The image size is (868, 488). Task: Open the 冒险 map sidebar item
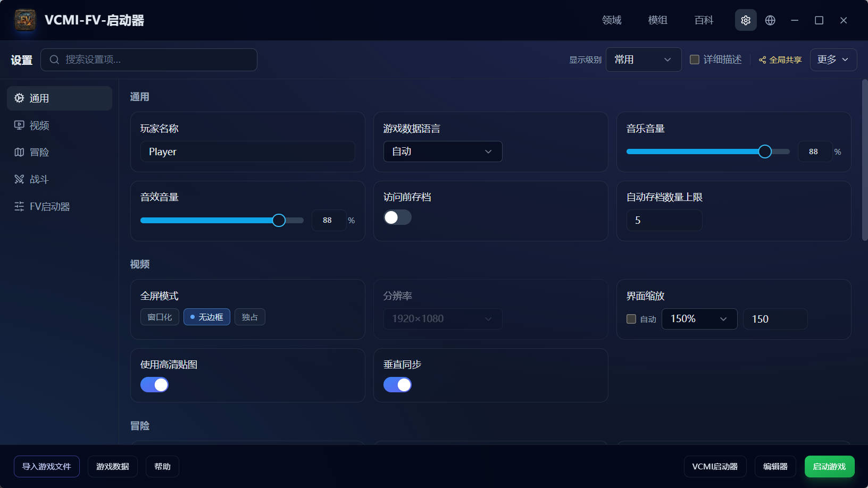[x=60, y=152]
